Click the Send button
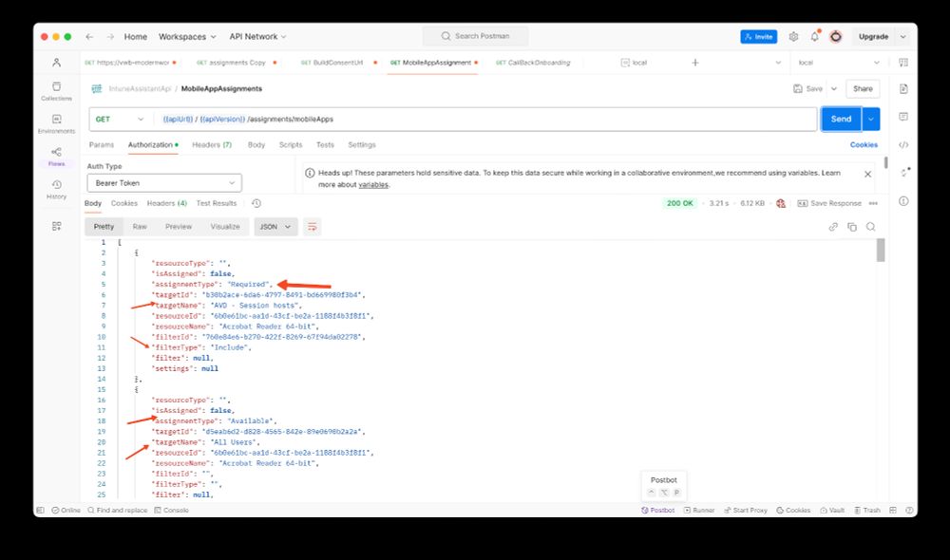950x560 pixels. pos(841,120)
